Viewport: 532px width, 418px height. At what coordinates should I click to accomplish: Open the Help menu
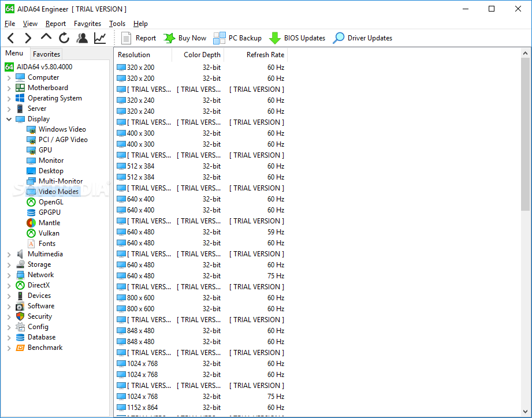point(140,24)
